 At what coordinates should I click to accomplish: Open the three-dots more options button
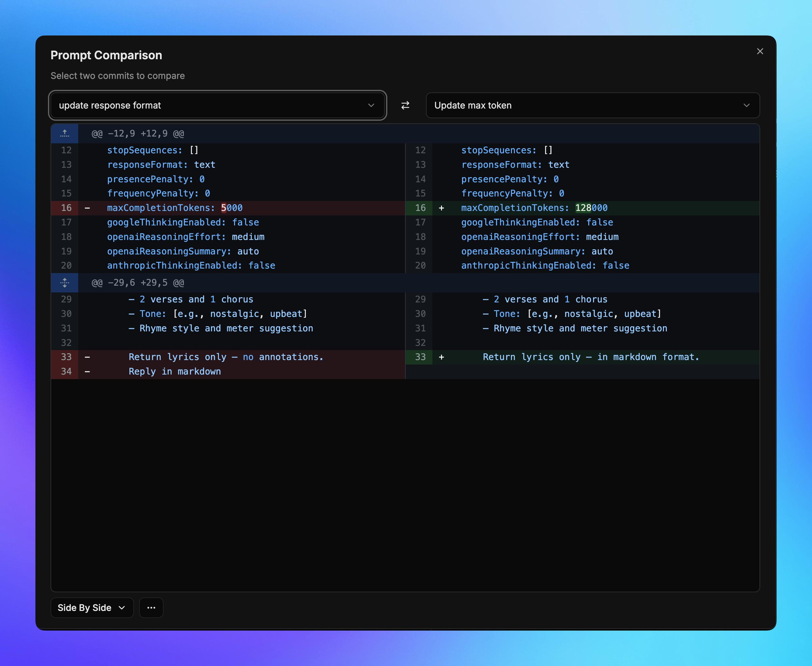pyautogui.click(x=151, y=608)
